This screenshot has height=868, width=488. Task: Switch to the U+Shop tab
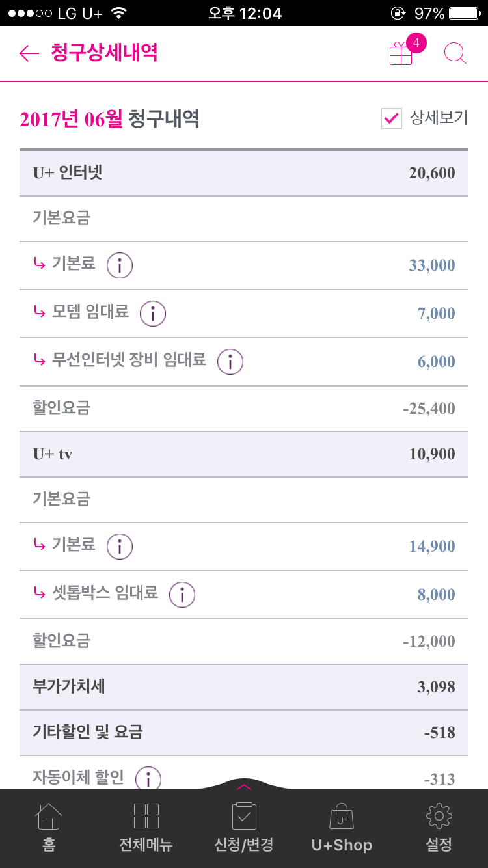[x=342, y=827]
